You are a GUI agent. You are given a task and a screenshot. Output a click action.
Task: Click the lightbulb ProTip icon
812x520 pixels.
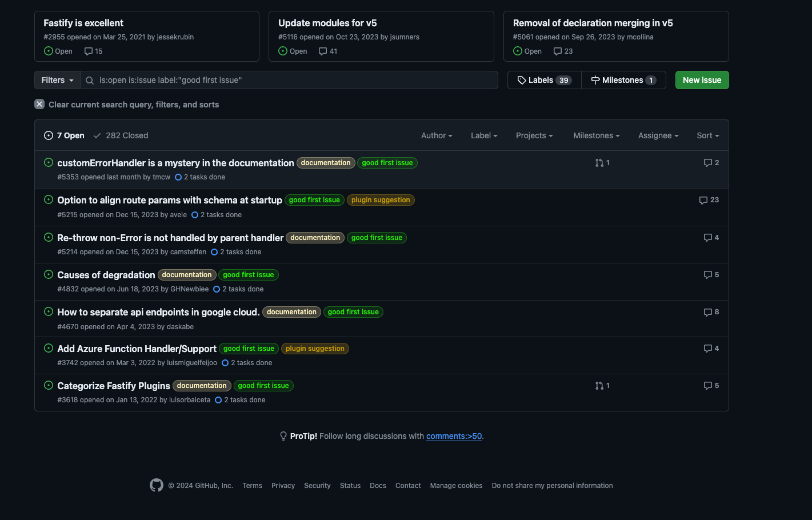283,436
